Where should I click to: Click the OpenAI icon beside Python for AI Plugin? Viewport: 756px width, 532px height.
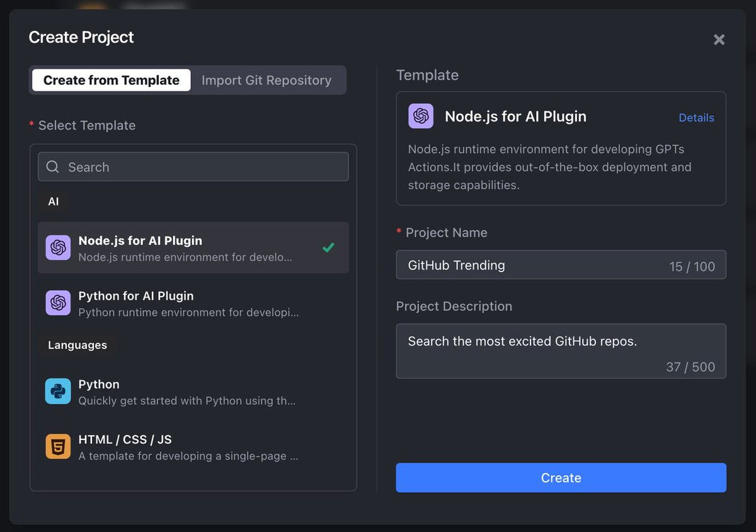coord(58,303)
